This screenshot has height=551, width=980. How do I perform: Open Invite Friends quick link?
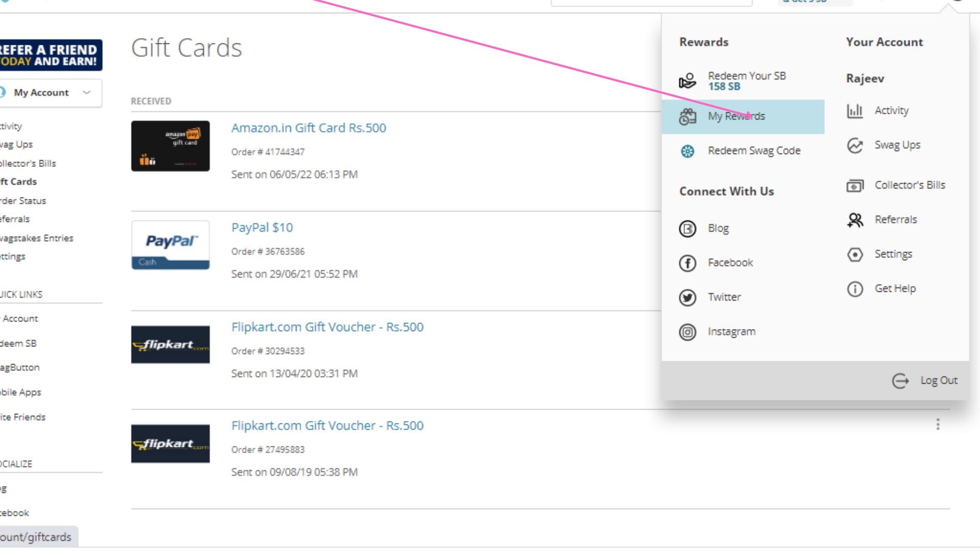22,417
